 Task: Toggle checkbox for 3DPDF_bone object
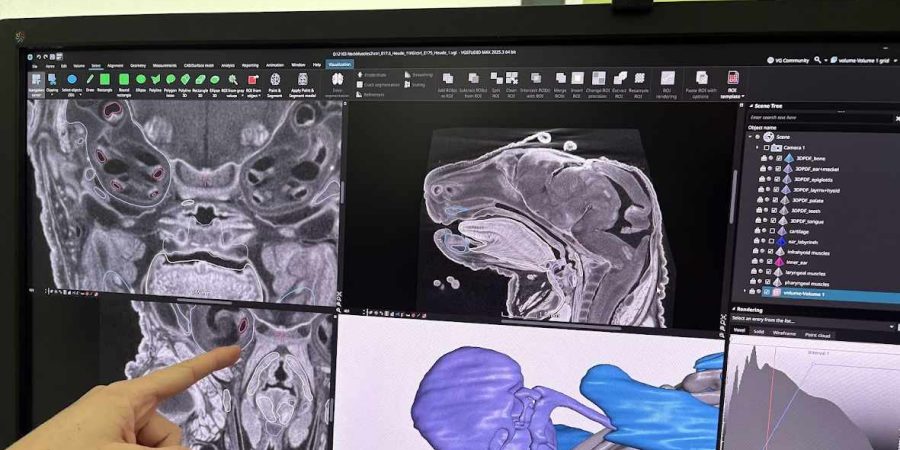coord(778,158)
